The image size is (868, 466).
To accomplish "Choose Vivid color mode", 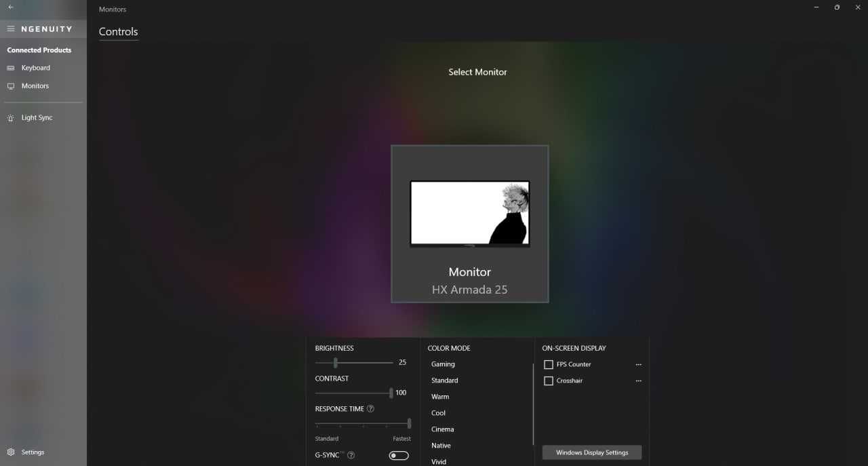I will pyautogui.click(x=439, y=461).
